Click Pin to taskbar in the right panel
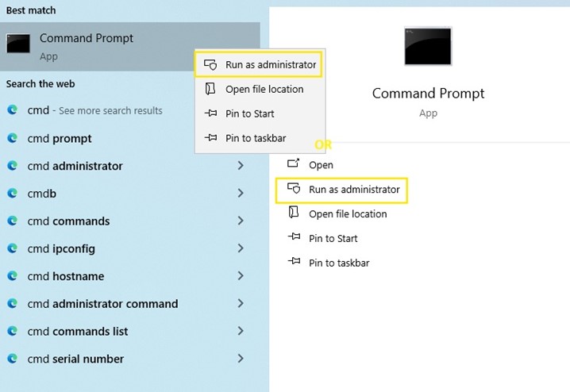The image size is (570, 392). pos(339,263)
